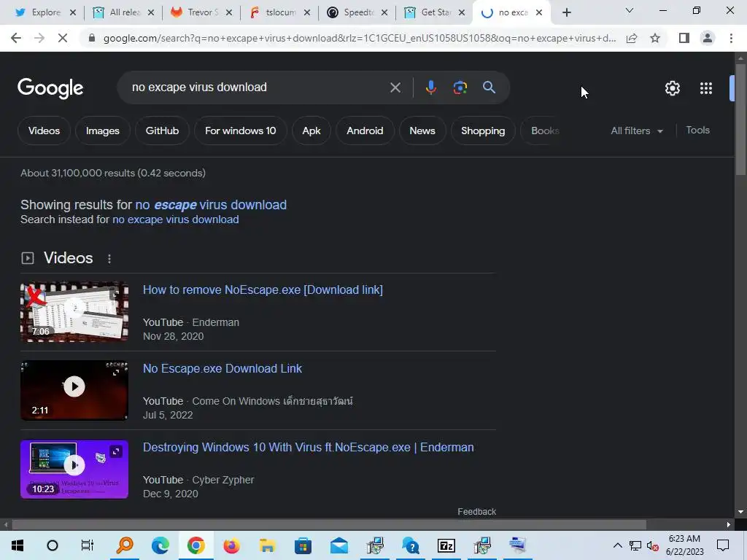Open the Chrome side panel

tap(684, 38)
